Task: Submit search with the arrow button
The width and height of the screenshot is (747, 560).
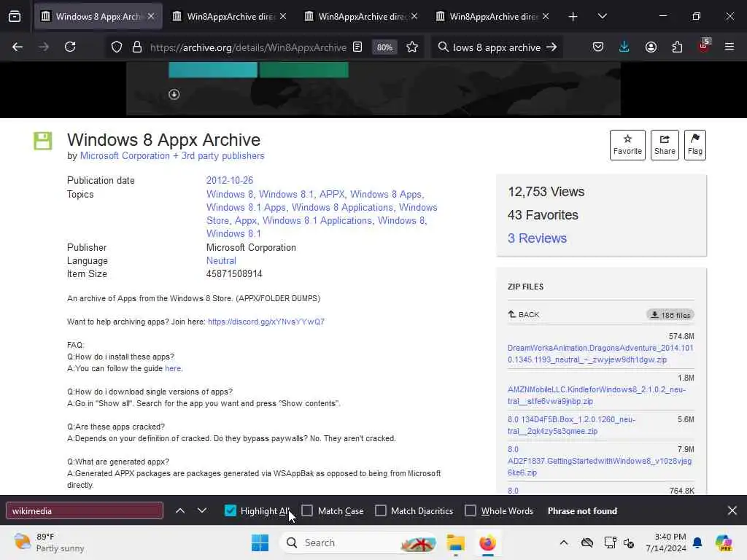Action: [551, 47]
